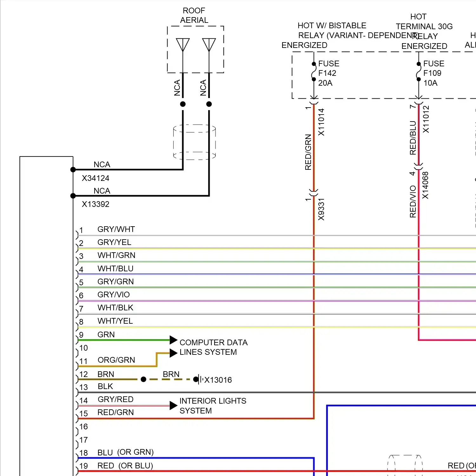Click the NCA label above X34124
The image size is (476, 476).
point(102,164)
